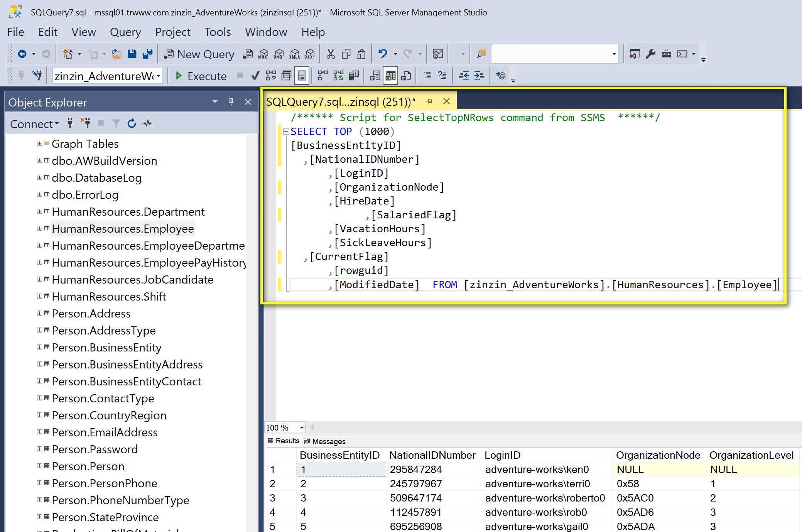Open the Tools menu
The height and width of the screenshot is (532, 802).
[x=218, y=32]
